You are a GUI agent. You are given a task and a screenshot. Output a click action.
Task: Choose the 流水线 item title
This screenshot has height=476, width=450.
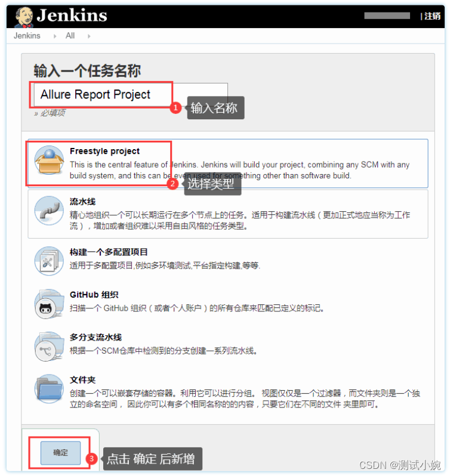(82, 202)
